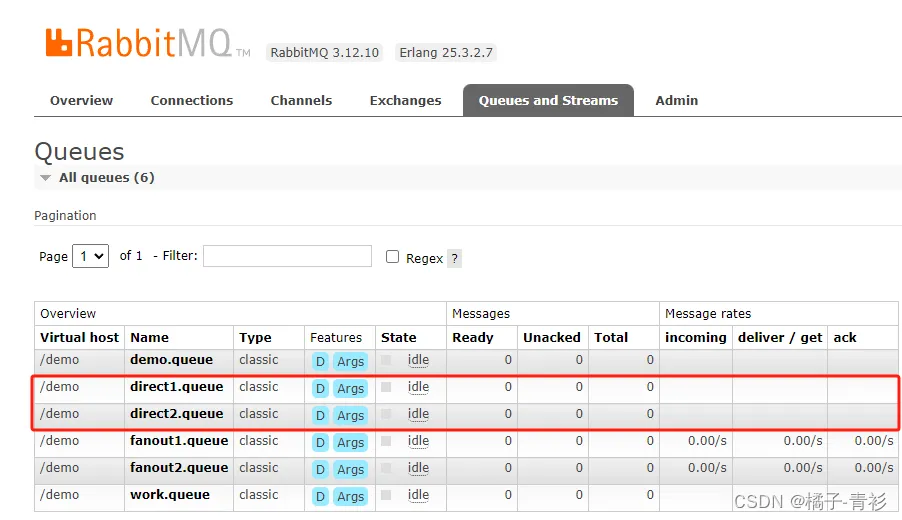Click the Args badge for fanout1.queue
The width and height of the screenshot is (902, 520).
pyautogui.click(x=350, y=443)
